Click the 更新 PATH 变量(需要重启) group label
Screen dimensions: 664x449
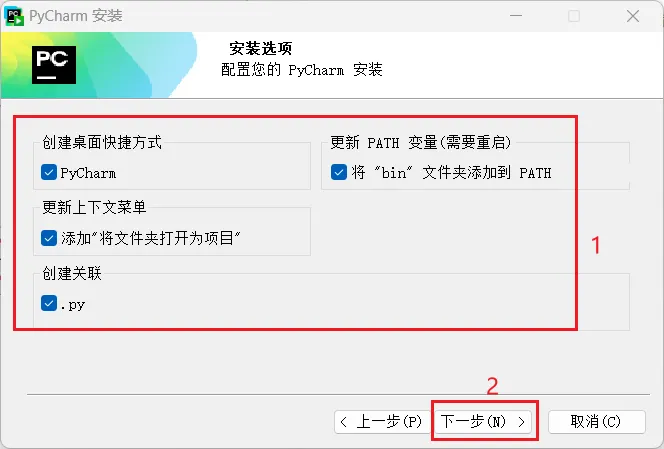[x=421, y=142]
